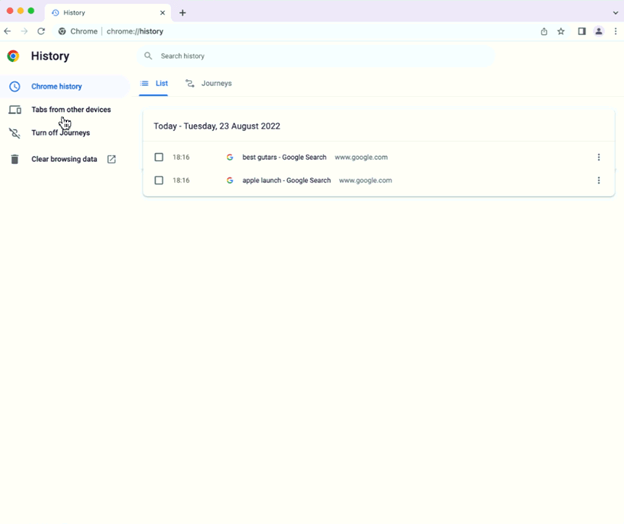
Task: Toggle the side panel icon
Action: tap(582, 31)
